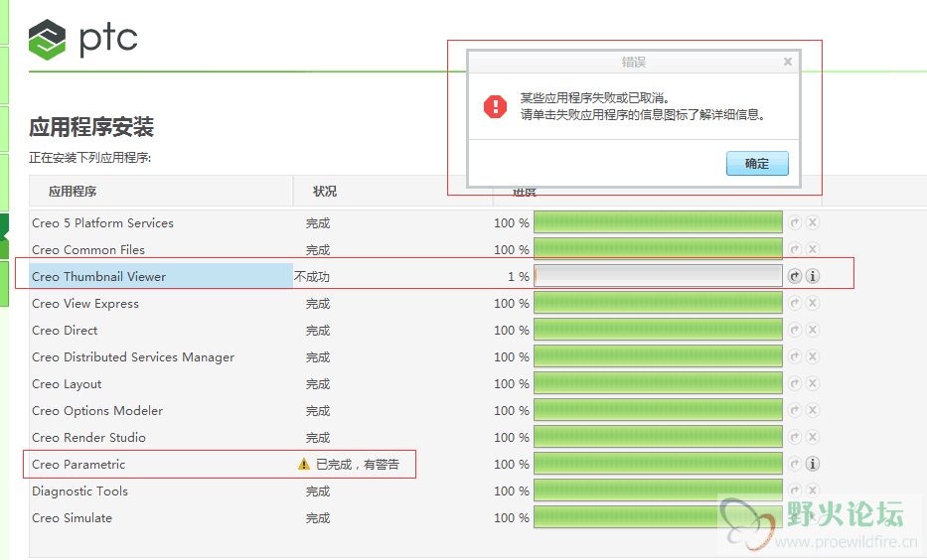Click cancel icon for Creo View Express
The image size is (927, 560).
(x=813, y=303)
